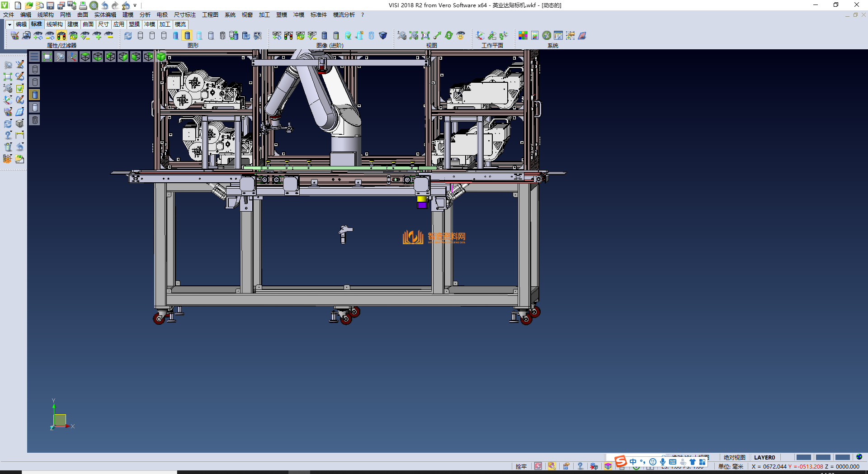Toggle the yellow checkmark selection tool in sidebar

(20, 88)
